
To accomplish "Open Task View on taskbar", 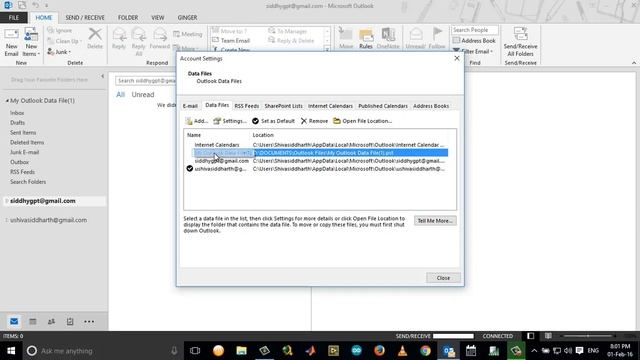I will (195, 351).
